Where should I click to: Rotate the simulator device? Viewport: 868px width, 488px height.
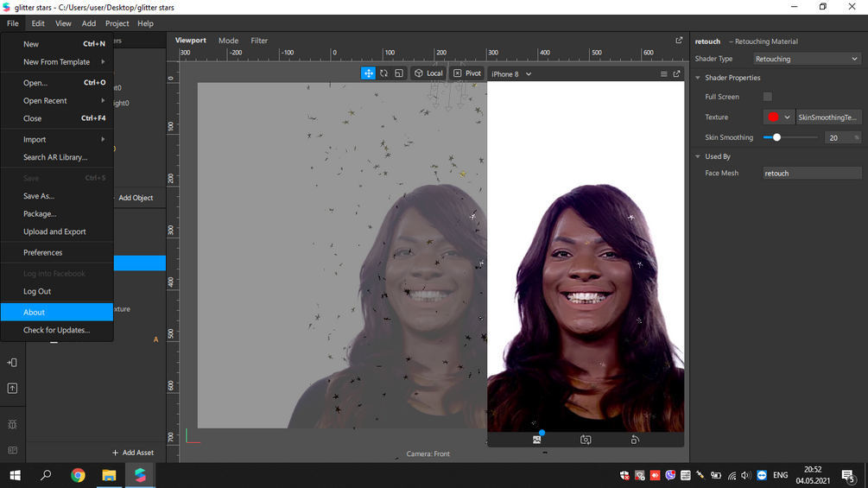(635, 440)
